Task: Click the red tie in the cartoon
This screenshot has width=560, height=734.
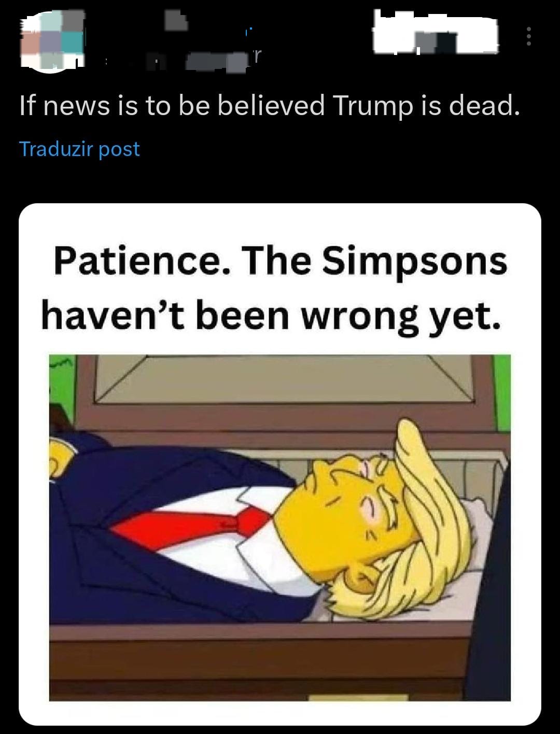Action: click(192, 526)
